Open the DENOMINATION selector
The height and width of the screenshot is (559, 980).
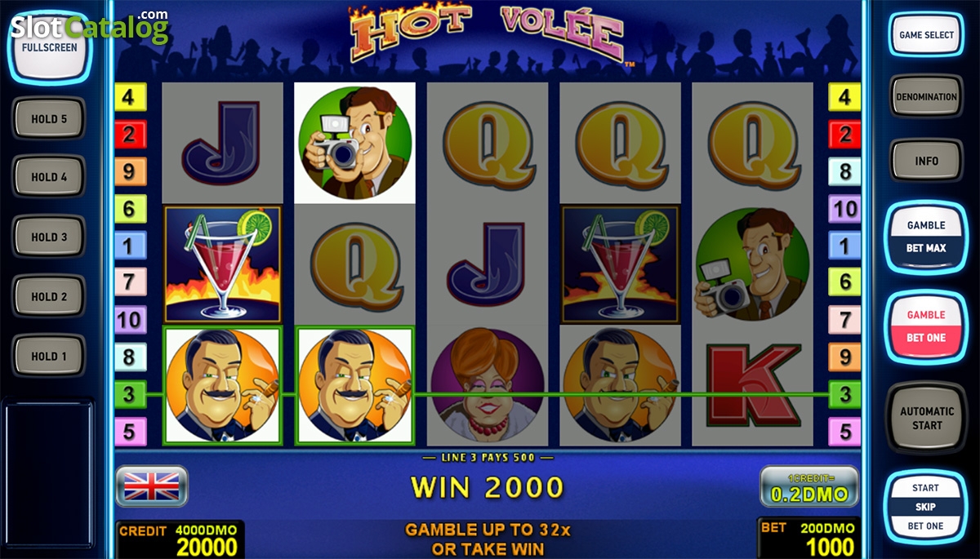pos(926,96)
